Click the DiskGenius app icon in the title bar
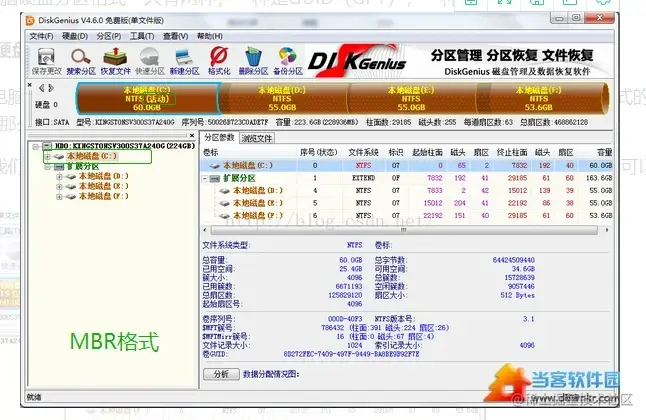This screenshot has width=646, height=420. (x=30, y=20)
